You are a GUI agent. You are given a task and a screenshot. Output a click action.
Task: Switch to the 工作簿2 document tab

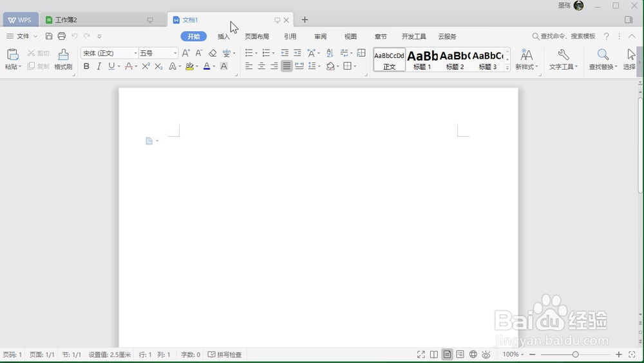(102, 20)
